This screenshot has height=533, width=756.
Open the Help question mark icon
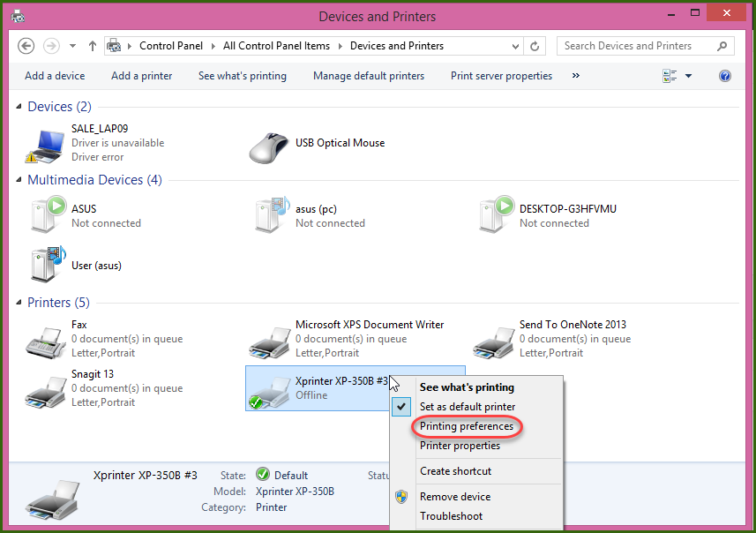click(724, 76)
